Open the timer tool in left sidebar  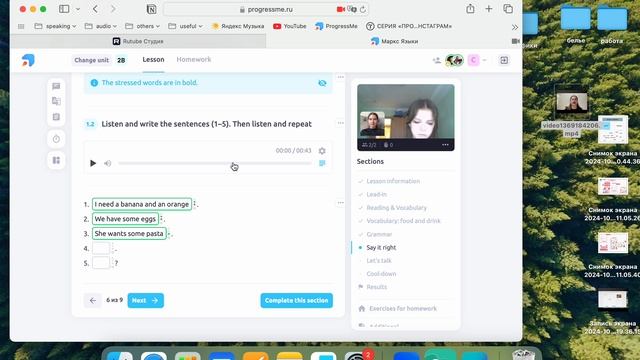pos(56,139)
